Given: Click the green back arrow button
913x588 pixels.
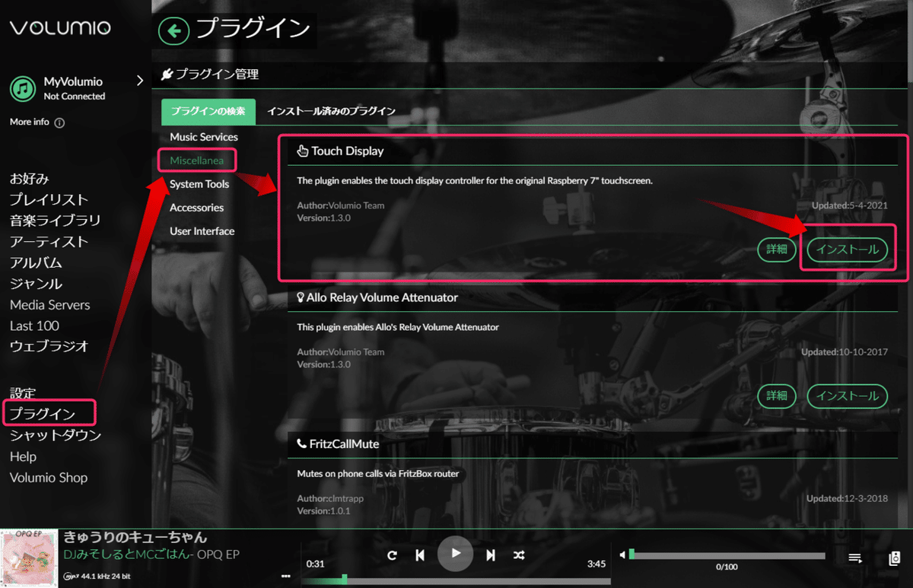Looking at the screenshot, I should (x=173, y=30).
